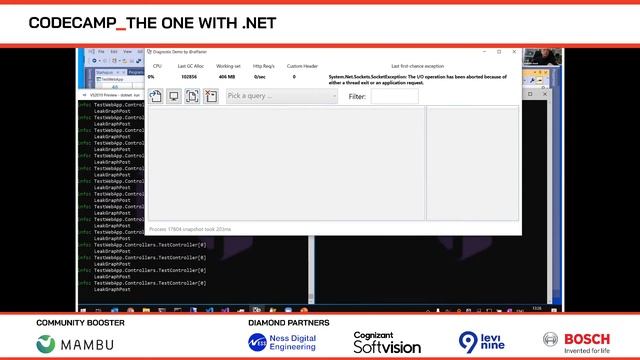Click the monitor icon in Diagnosis Demo toolbar
640x360 pixels.
click(174, 96)
